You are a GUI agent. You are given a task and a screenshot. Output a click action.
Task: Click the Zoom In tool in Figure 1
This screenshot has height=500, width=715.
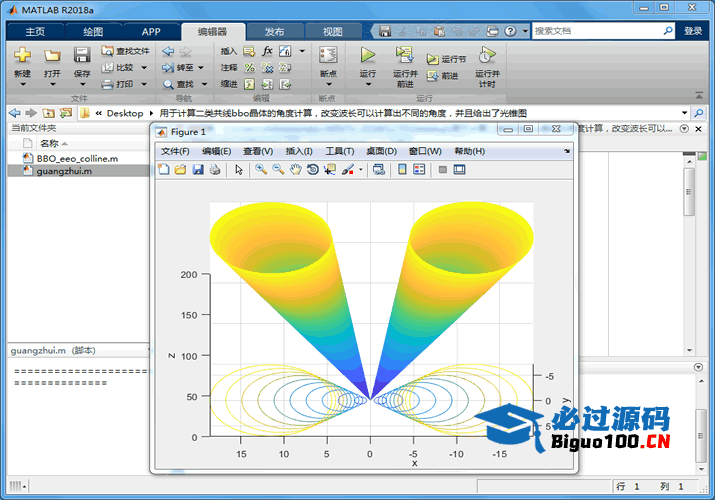[260, 170]
